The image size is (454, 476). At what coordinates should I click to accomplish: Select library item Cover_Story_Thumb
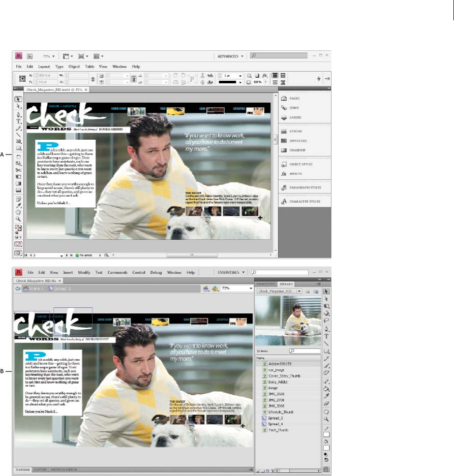tap(288, 376)
